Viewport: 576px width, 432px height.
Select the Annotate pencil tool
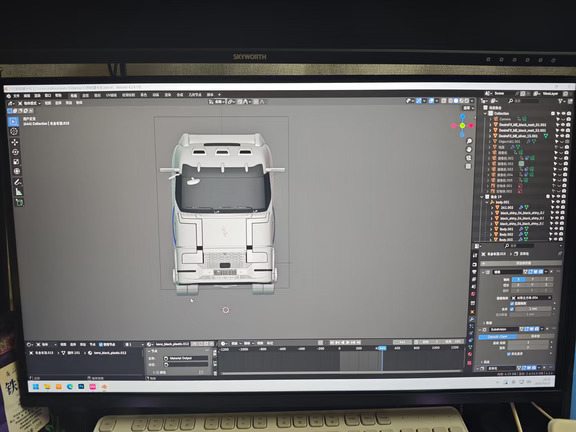[x=18, y=182]
